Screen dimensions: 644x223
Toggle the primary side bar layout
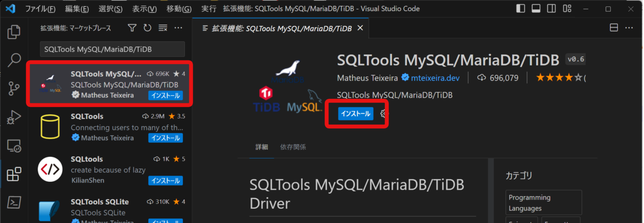coord(521,8)
